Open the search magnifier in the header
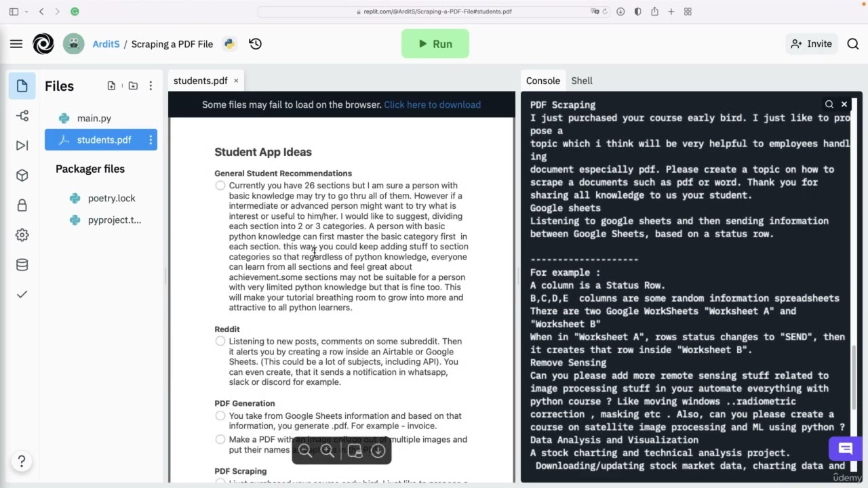The height and width of the screenshot is (488, 868). click(x=853, y=44)
